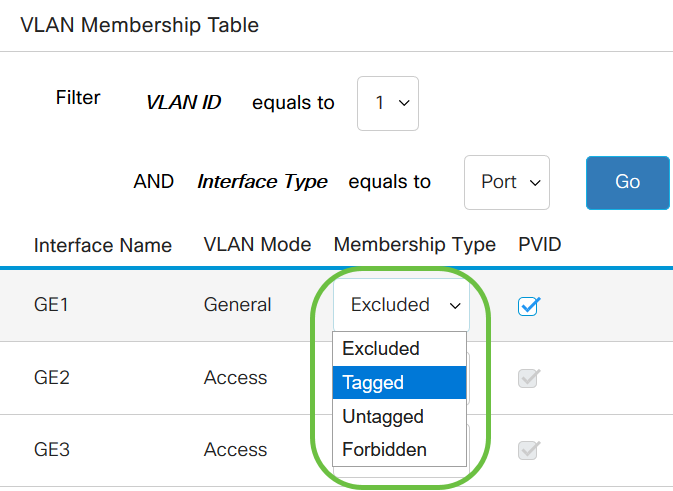The height and width of the screenshot is (491, 673).
Task: Click the disabled PVID checkbox for GE3
Action: coord(529,450)
